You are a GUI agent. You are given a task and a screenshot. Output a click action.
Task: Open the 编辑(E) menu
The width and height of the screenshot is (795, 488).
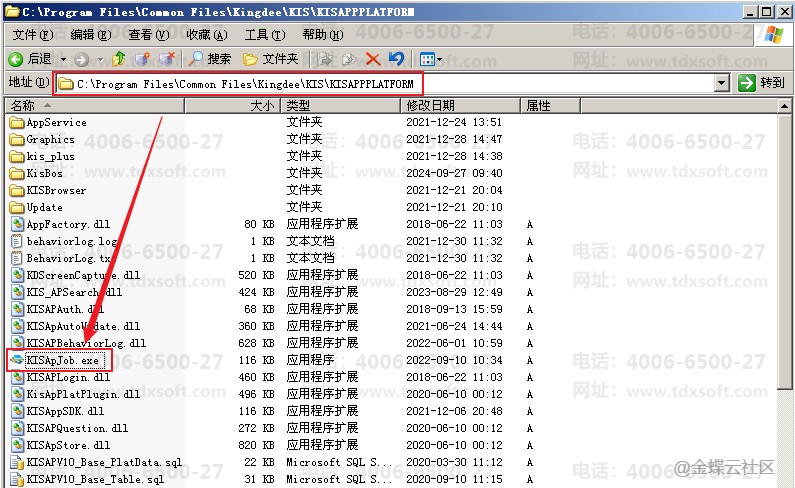[x=91, y=34]
